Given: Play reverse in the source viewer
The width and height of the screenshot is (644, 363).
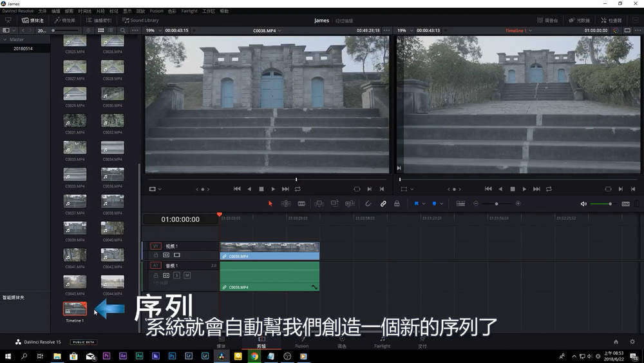Looking at the screenshot, I should 249,189.
